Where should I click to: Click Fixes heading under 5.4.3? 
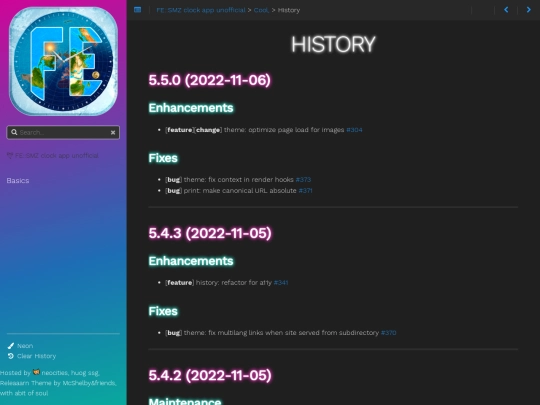[x=163, y=311]
